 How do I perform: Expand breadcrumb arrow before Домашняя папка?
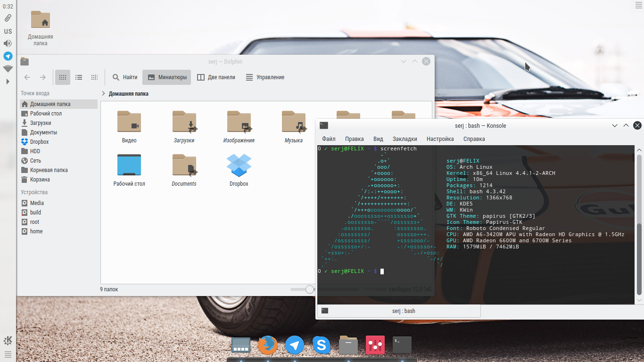(x=104, y=94)
